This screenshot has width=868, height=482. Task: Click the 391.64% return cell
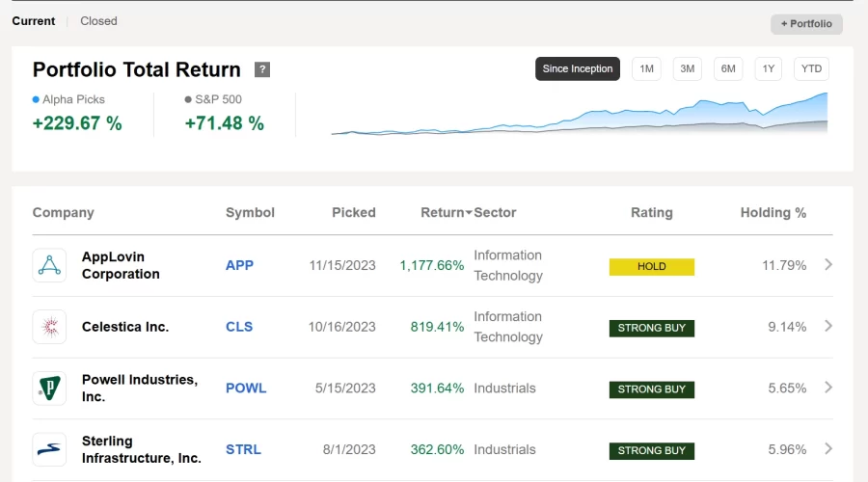tap(437, 388)
